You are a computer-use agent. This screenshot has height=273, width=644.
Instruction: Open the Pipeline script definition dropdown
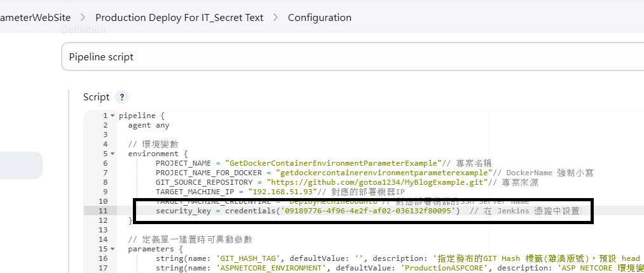pyautogui.click(x=352, y=57)
